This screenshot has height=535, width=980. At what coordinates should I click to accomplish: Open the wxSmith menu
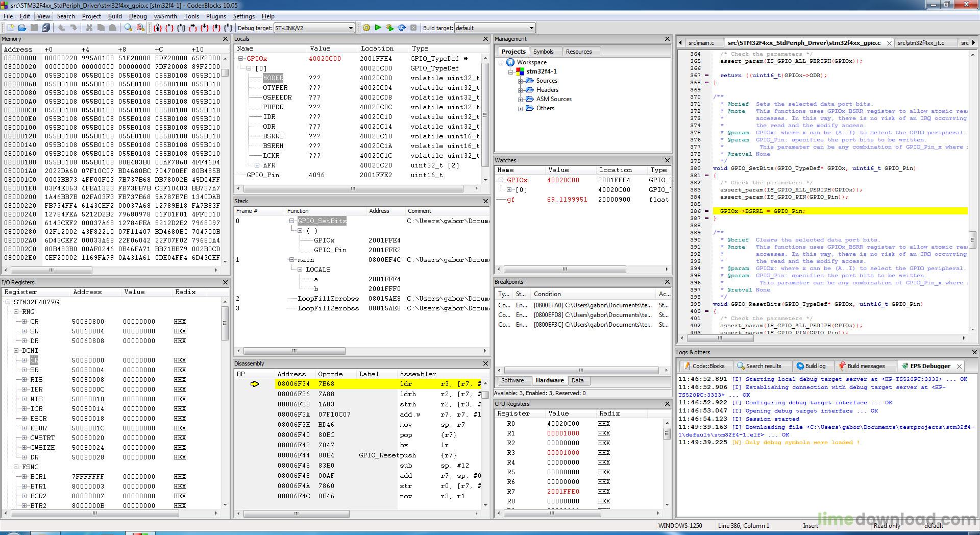coord(164,16)
